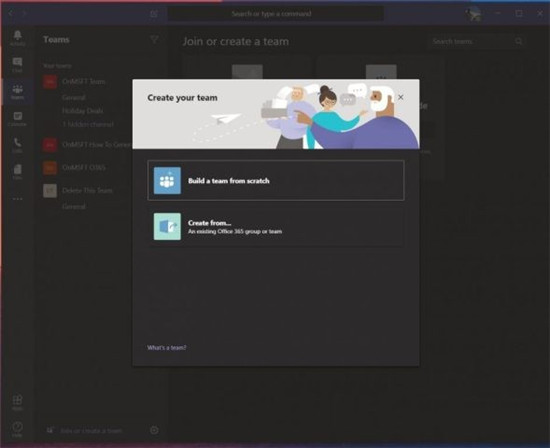Open manage teams gear icon
This screenshot has width=550, height=448.
pos(154,430)
